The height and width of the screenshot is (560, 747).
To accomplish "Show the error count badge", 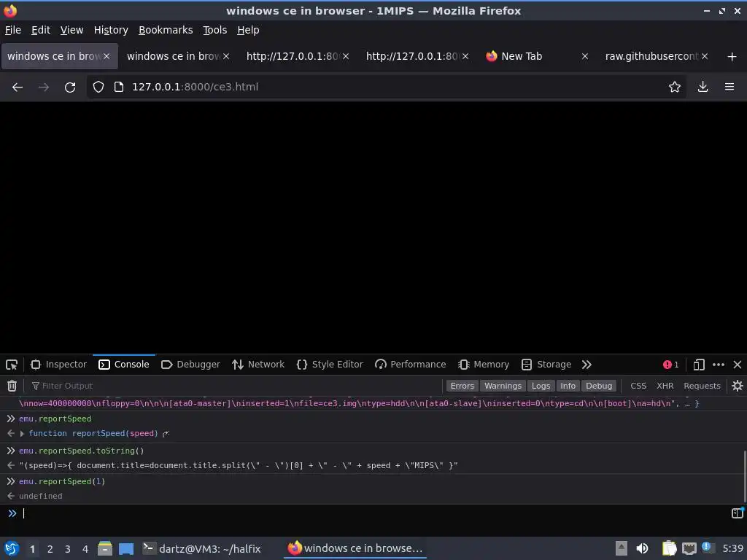I will (671, 365).
